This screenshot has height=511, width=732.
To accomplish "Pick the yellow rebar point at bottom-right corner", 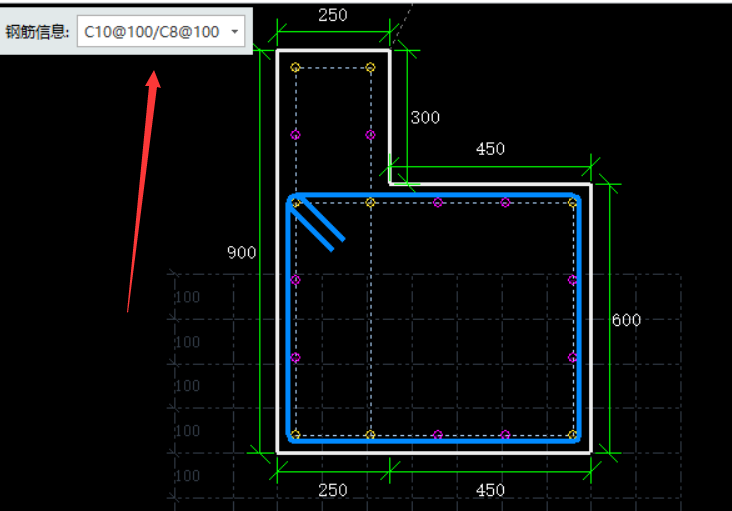I will [573, 435].
